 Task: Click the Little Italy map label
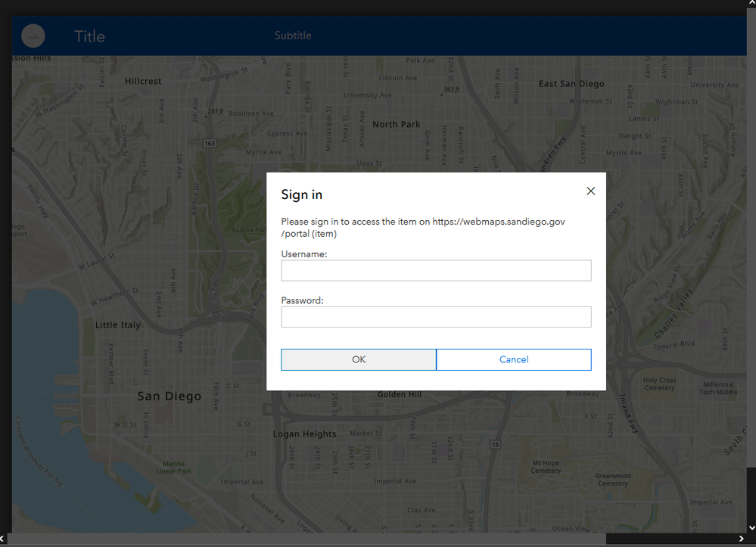point(117,325)
